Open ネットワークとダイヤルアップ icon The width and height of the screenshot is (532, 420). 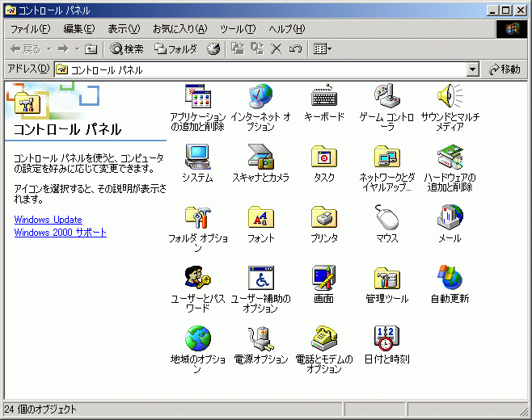tap(386, 157)
